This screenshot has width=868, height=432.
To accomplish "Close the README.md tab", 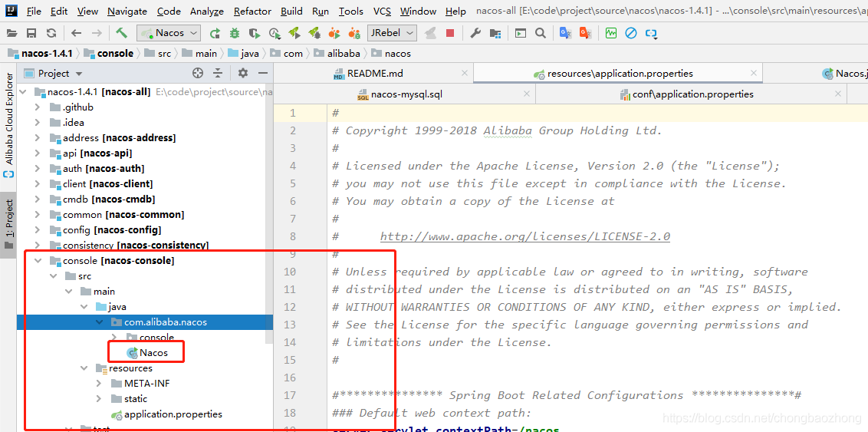I will pyautogui.click(x=465, y=74).
